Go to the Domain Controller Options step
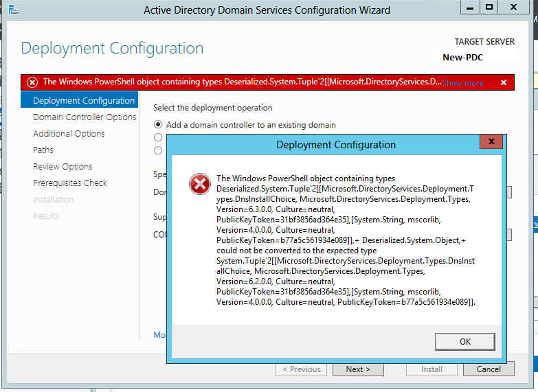The image size is (538, 392). pos(85,117)
